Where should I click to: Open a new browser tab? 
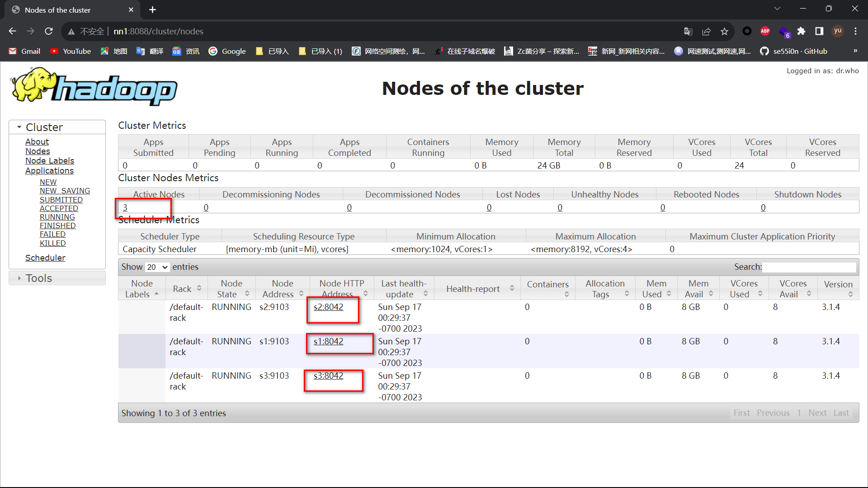pyautogui.click(x=152, y=9)
